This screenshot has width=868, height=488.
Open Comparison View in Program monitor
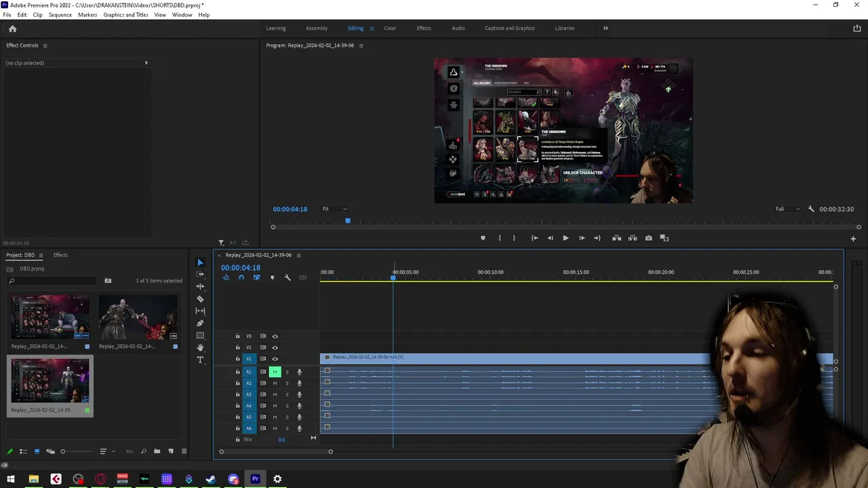665,238
